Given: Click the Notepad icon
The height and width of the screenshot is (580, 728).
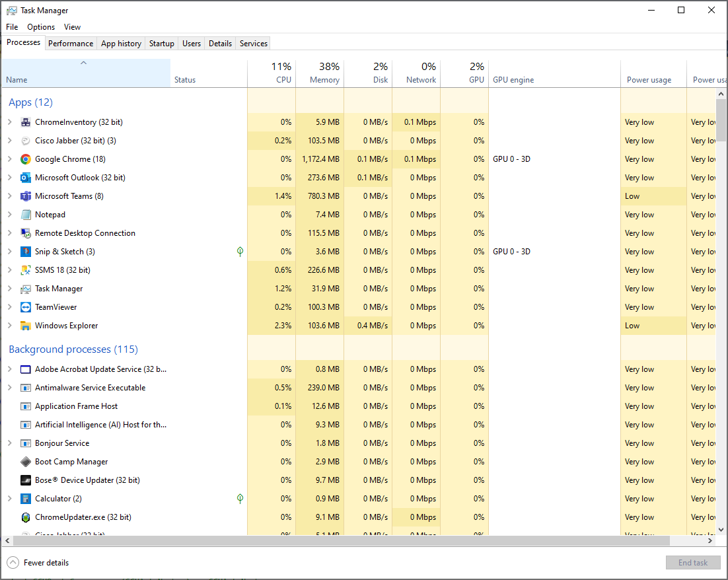Looking at the screenshot, I should pyautogui.click(x=26, y=215).
